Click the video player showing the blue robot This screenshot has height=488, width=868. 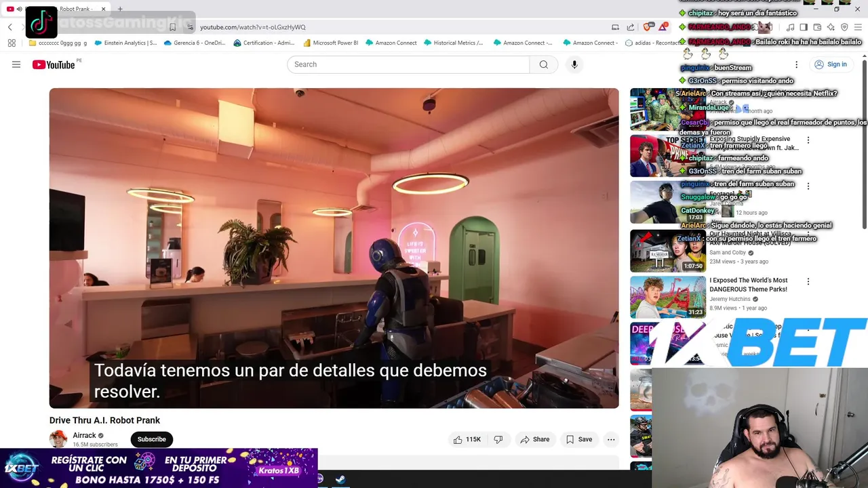334,248
